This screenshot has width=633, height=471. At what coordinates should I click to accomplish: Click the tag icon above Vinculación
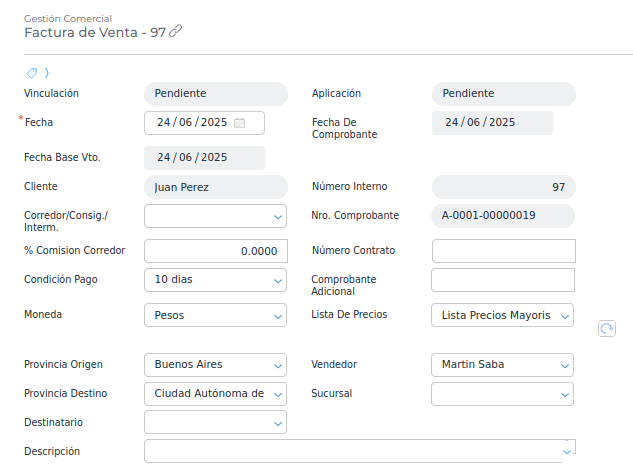pyautogui.click(x=32, y=72)
